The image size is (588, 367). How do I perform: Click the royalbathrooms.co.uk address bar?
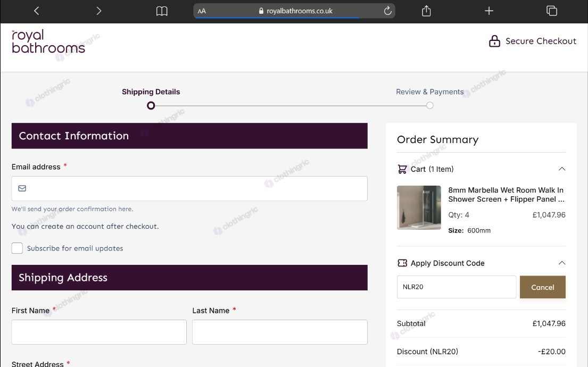coord(294,11)
